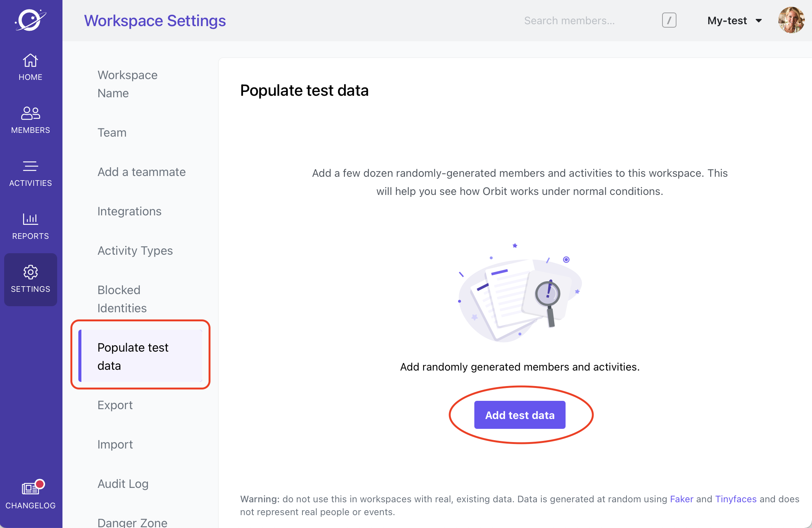Viewport: 812px width, 528px height.
Task: Open the user profile avatar
Action: 791,20
